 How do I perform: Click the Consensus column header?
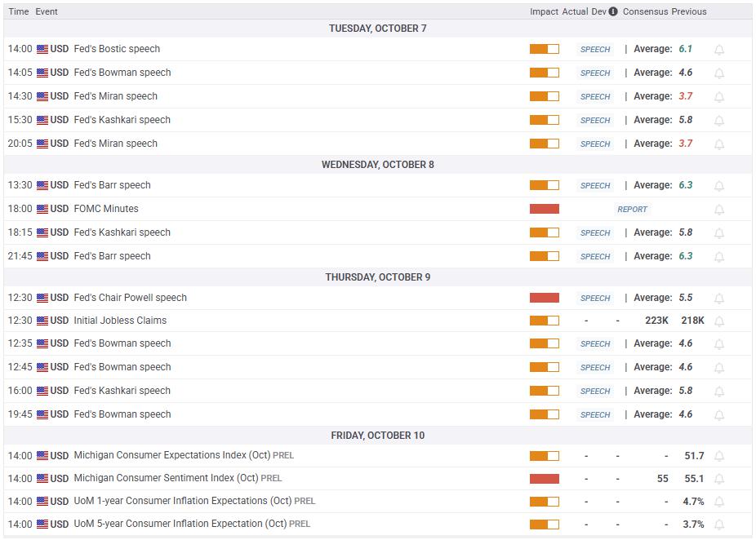pos(645,11)
